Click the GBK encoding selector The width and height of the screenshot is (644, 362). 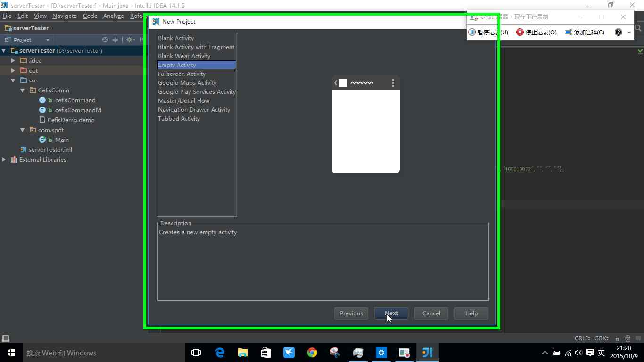[x=602, y=338]
